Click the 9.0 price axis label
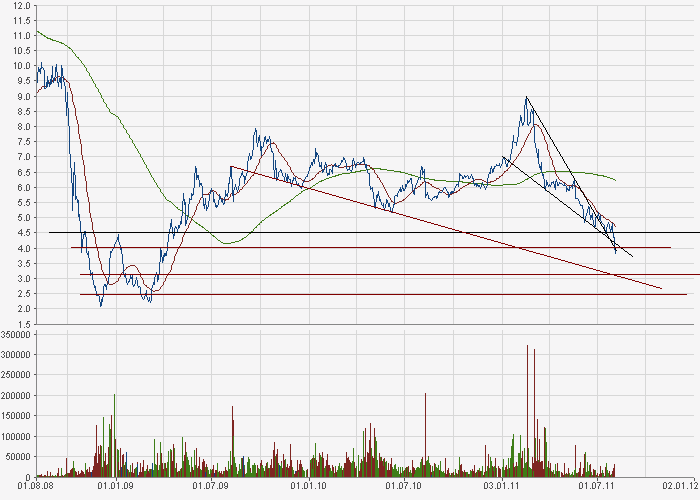Image resolution: width=700 pixels, height=500 pixels. [x=23, y=96]
